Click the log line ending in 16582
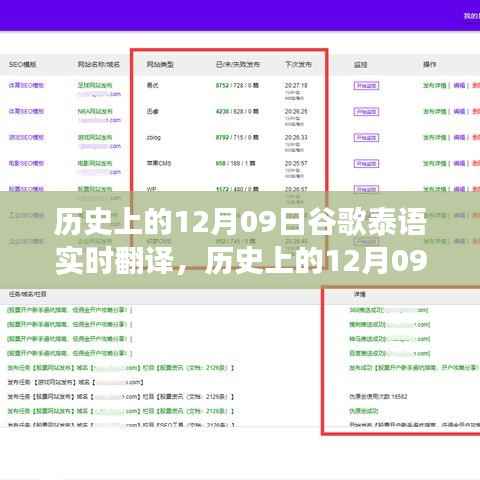 378,397
